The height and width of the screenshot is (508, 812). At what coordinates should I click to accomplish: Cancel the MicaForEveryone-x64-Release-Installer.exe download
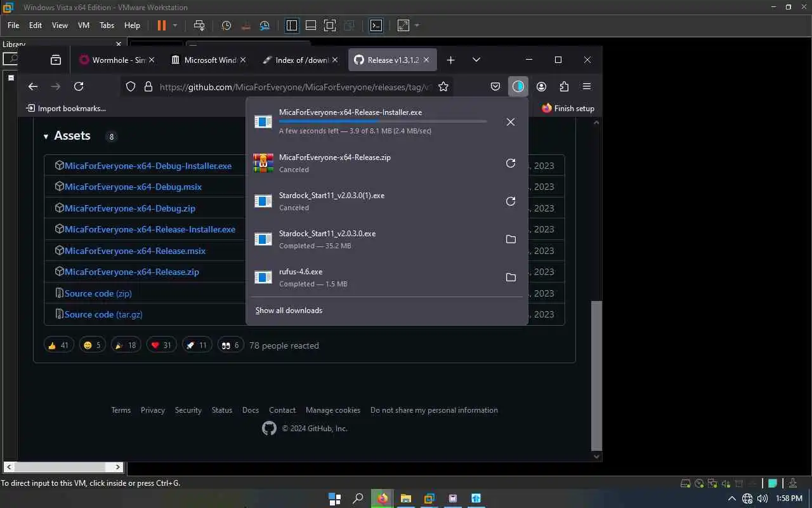click(x=511, y=122)
